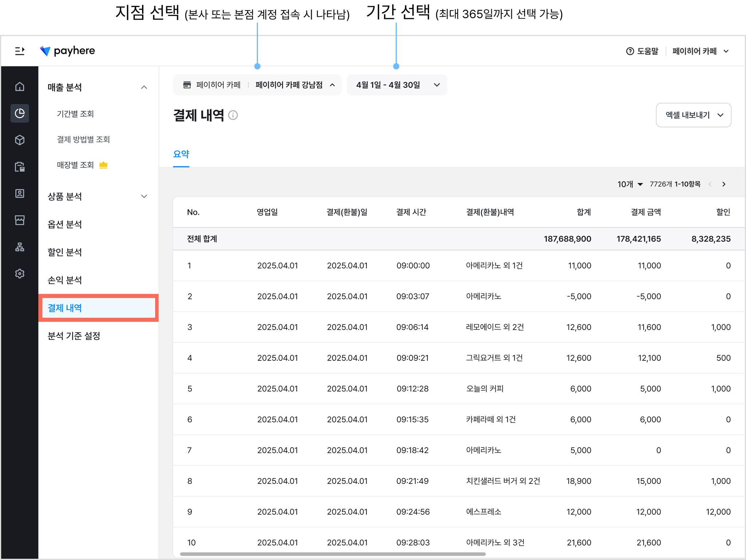Open 옵션 분석 menu item
The image size is (746, 560).
[65, 224]
